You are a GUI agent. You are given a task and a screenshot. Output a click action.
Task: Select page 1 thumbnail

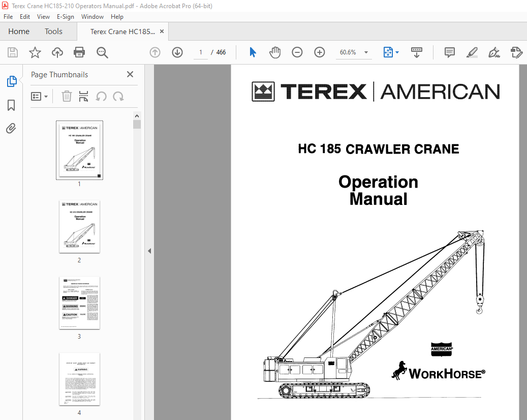click(x=79, y=150)
